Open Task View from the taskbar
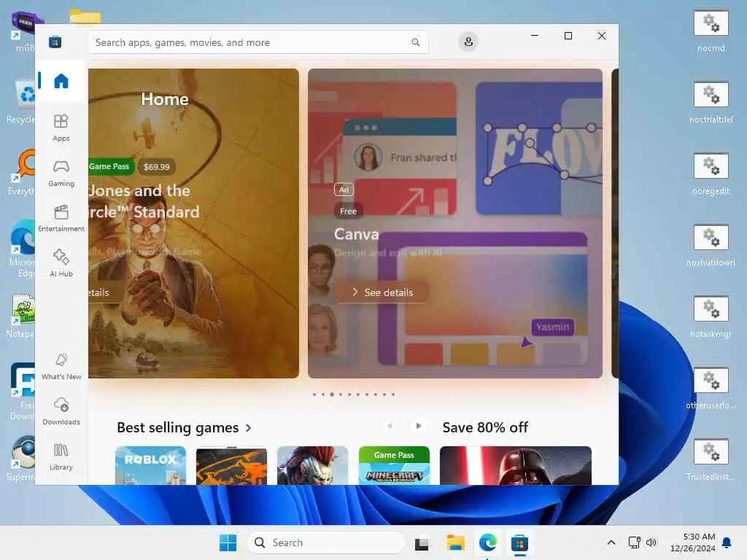The width and height of the screenshot is (747, 560). click(422, 542)
